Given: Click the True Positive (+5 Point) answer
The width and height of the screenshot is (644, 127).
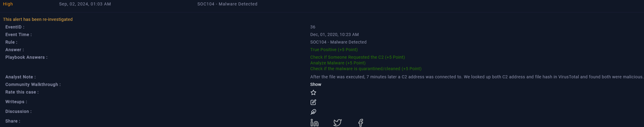Looking at the screenshot, I should [x=334, y=50].
